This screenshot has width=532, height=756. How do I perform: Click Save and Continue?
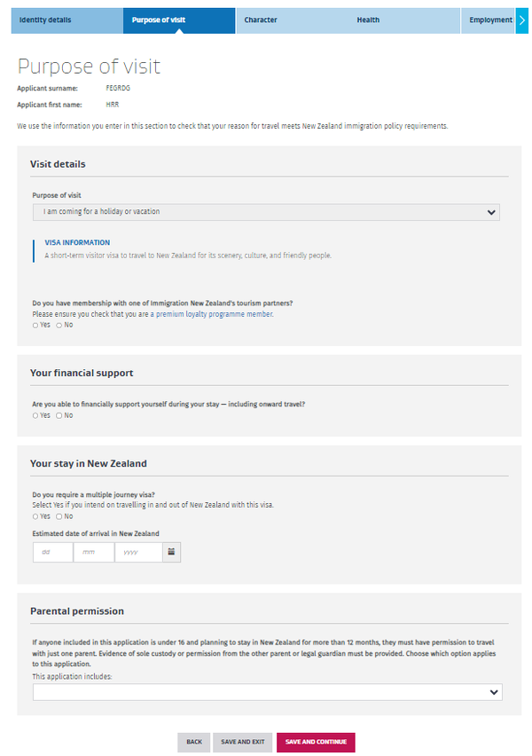click(x=316, y=742)
